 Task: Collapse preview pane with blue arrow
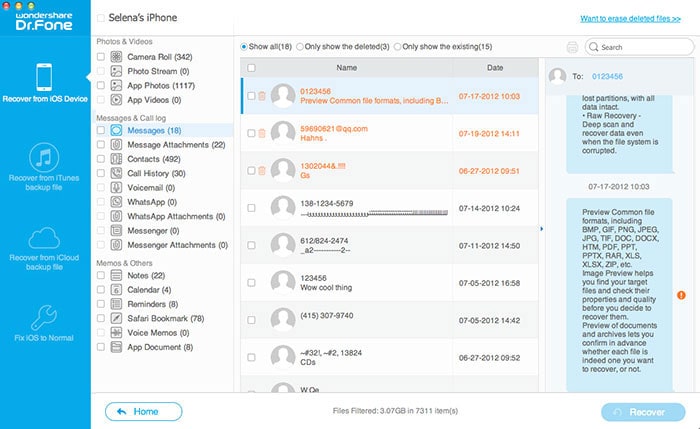[x=542, y=229]
